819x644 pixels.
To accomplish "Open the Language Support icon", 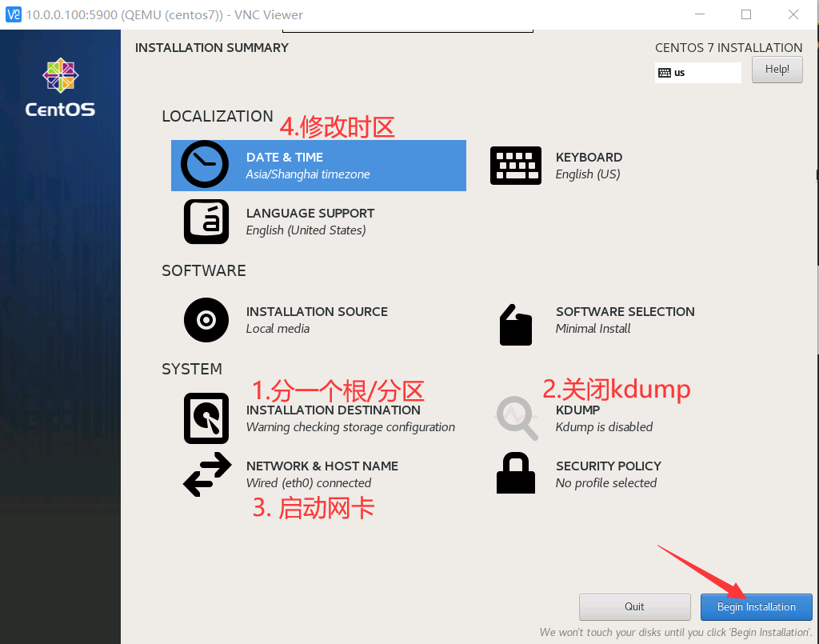I will click(x=206, y=222).
